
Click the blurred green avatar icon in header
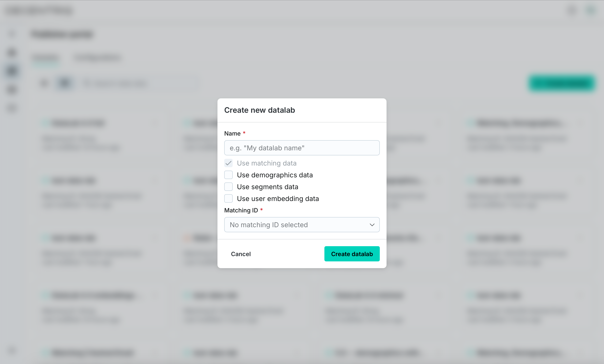point(591,11)
